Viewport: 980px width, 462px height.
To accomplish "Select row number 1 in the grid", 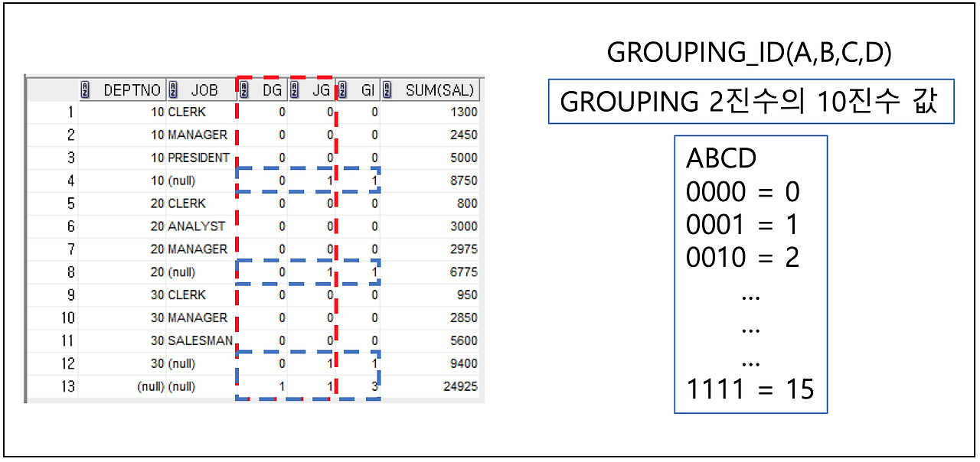I will [71, 112].
